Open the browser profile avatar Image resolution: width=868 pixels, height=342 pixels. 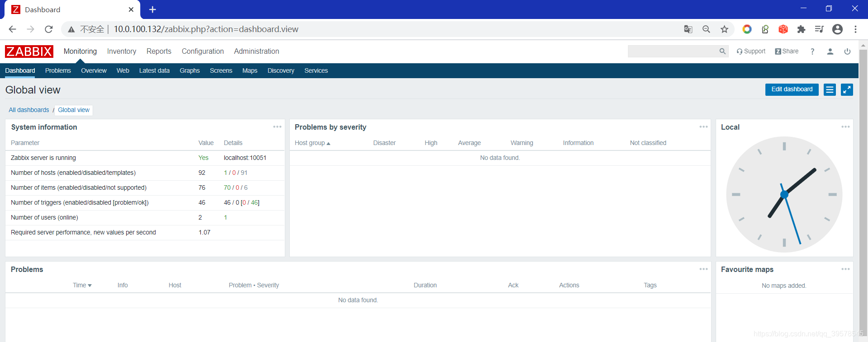(x=837, y=29)
